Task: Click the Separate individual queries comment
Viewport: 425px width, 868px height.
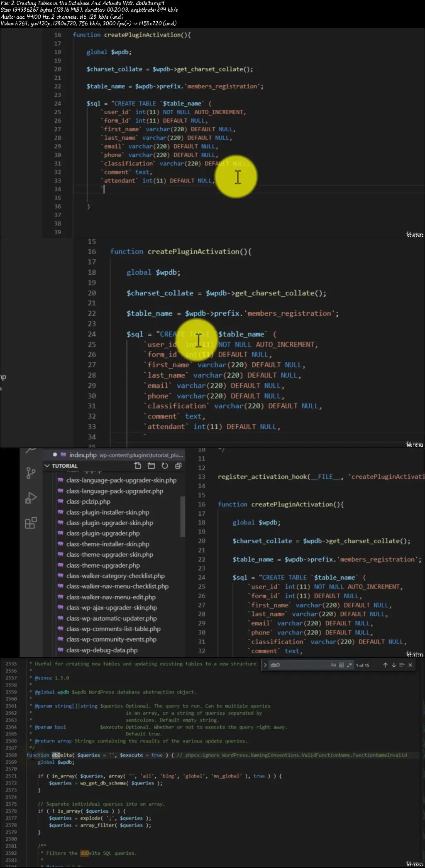Action: click(x=101, y=804)
